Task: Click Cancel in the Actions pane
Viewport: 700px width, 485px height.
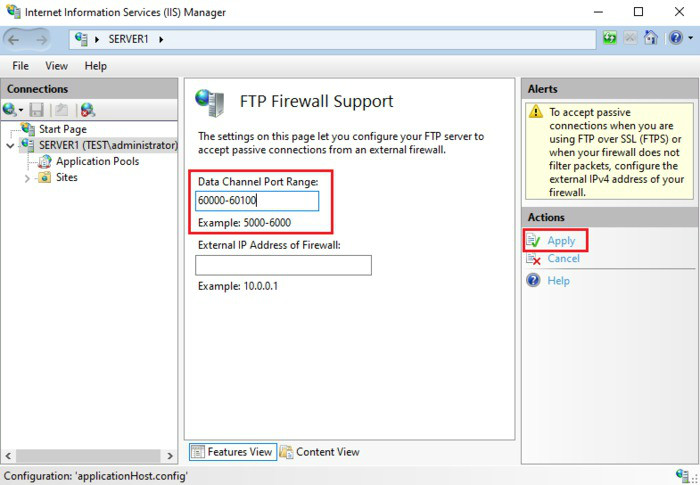Action: (563, 259)
